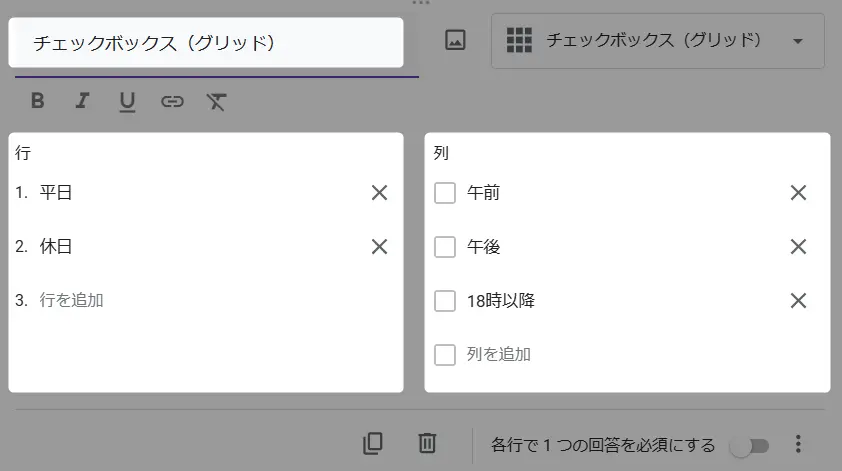
Task: Clear formatting from the title
Action: 216,101
